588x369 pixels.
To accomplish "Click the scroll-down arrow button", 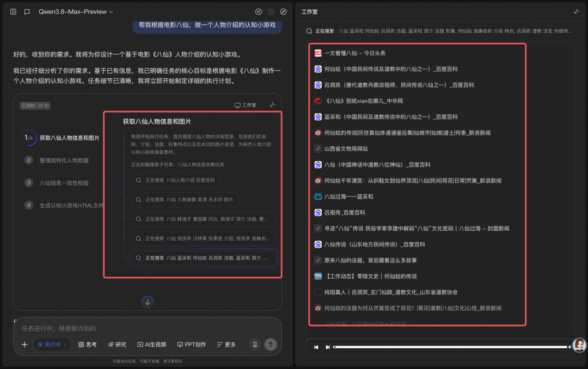I will [148, 302].
